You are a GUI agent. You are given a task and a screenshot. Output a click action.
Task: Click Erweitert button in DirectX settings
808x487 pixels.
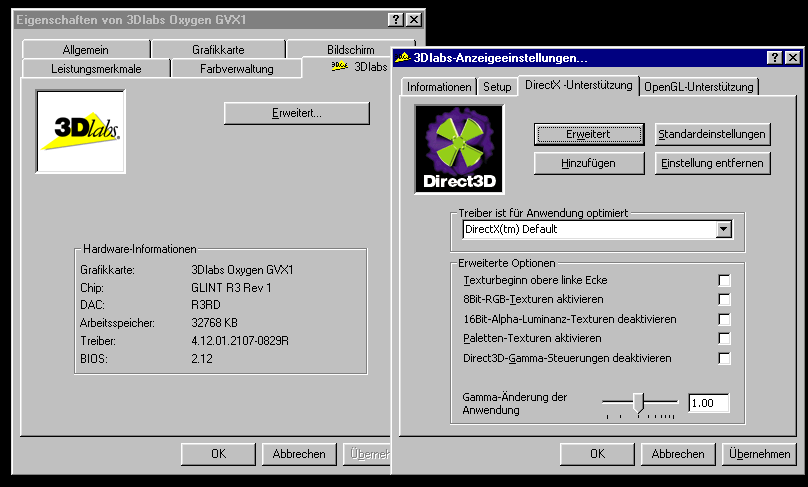click(589, 134)
